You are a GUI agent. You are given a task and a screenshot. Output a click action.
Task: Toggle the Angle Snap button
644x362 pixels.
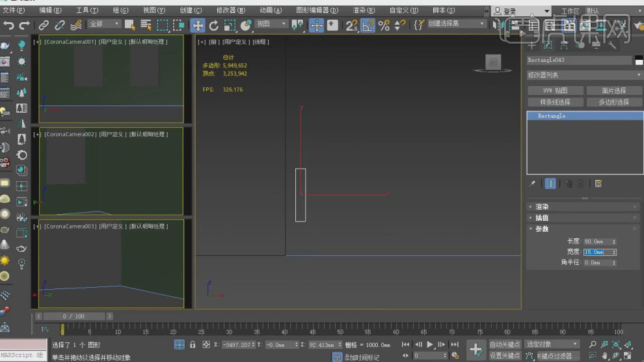tap(368, 25)
